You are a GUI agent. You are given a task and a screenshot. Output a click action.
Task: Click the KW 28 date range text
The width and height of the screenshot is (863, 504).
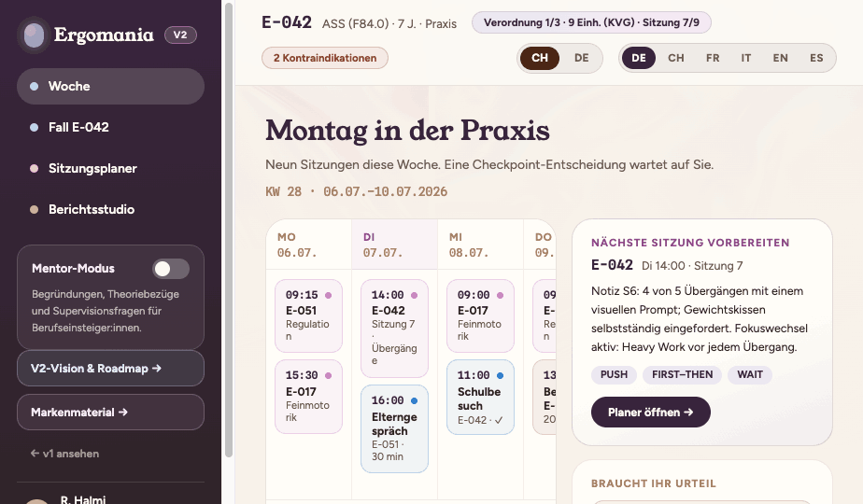(356, 191)
